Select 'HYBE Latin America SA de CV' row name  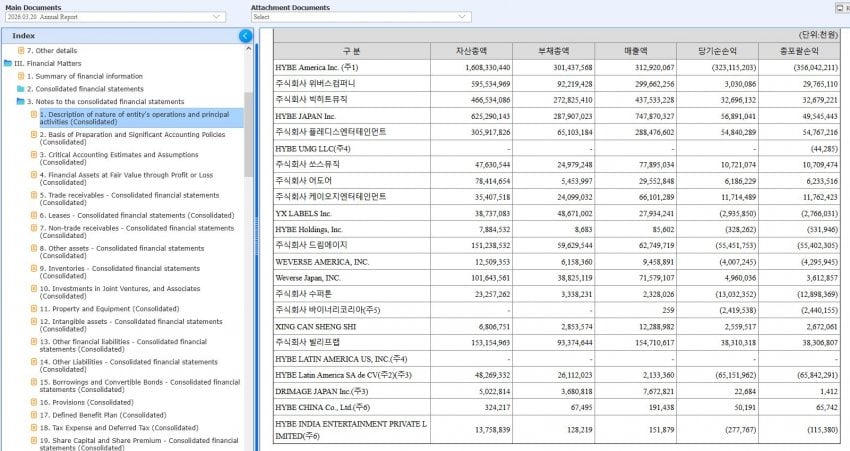[x=343, y=375]
